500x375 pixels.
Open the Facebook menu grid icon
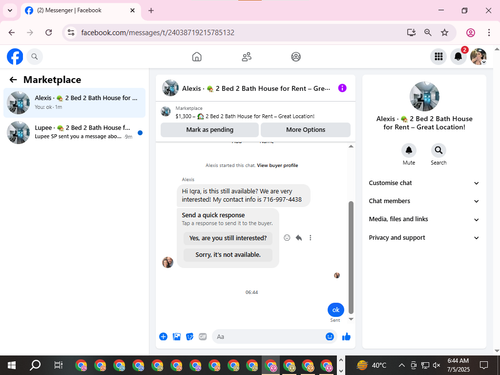pos(438,57)
